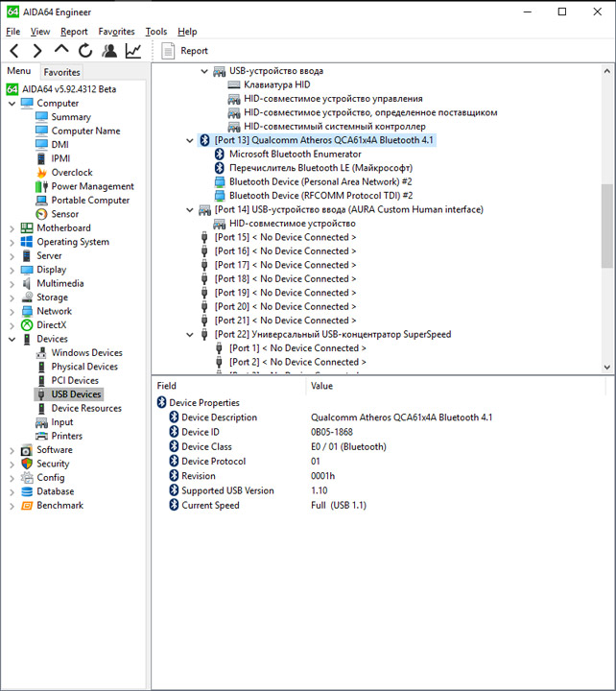Expand the Storage node
Viewport: 616px width, 691px height.
click(12, 298)
